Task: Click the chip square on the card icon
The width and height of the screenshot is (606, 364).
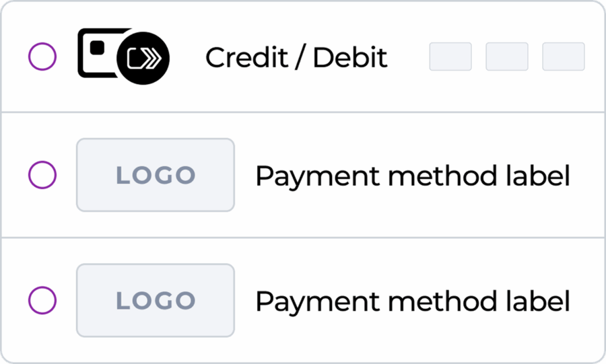Action: click(97, 48)
